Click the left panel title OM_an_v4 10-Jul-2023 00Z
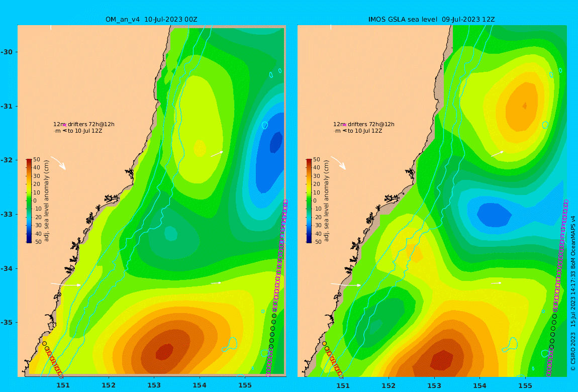Image resolution: width=578 pixels, height=392 pixels. pos(151,20)
